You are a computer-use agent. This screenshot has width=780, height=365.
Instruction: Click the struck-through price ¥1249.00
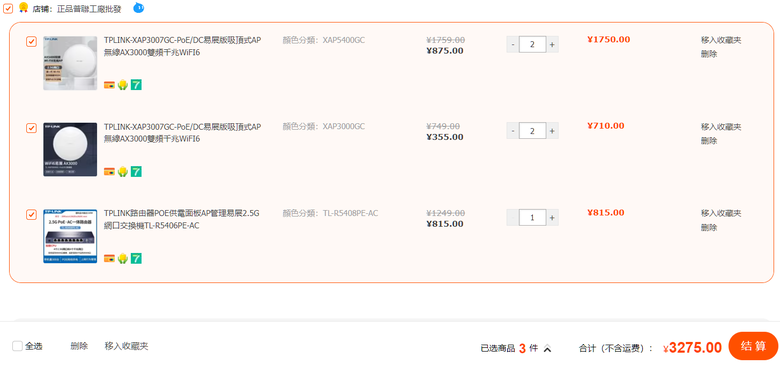(446, 213)
